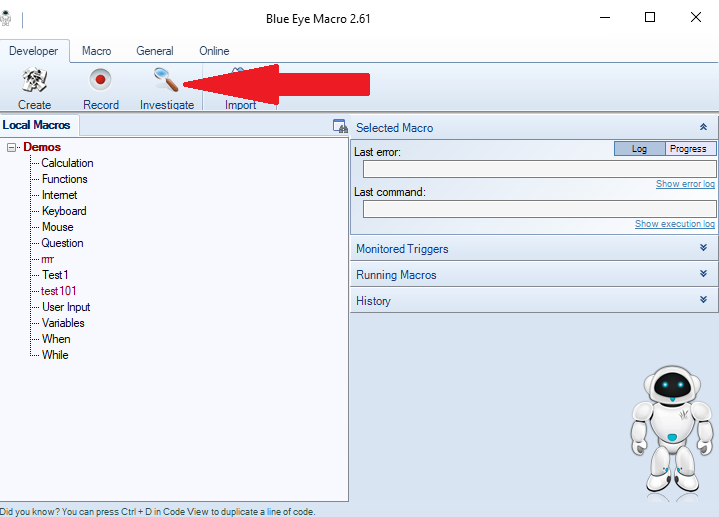Select the Calculation macro

[67, 163]
